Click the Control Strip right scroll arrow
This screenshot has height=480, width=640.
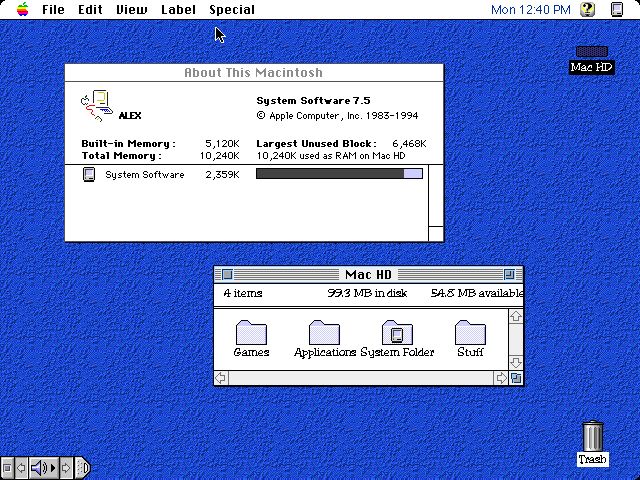click(66, 468)
